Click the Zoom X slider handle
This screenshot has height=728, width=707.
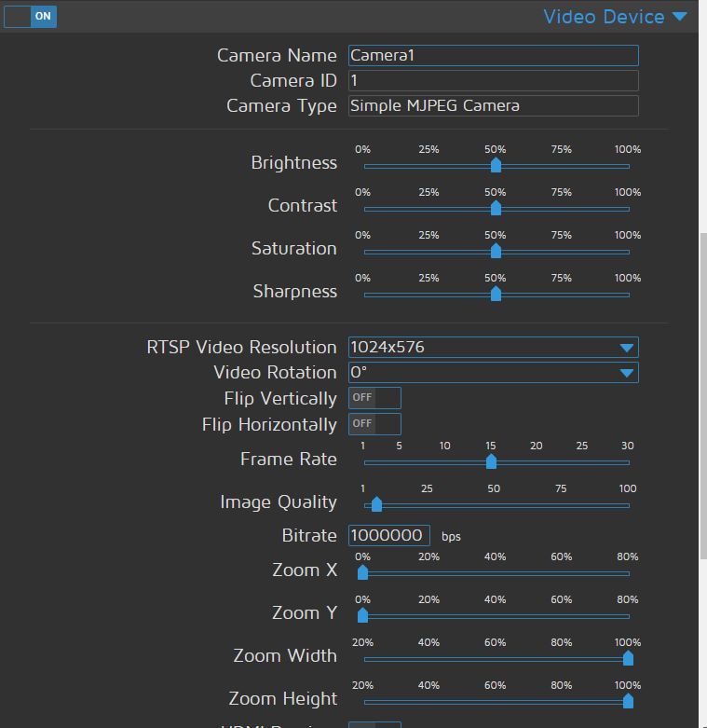[363, 572]
